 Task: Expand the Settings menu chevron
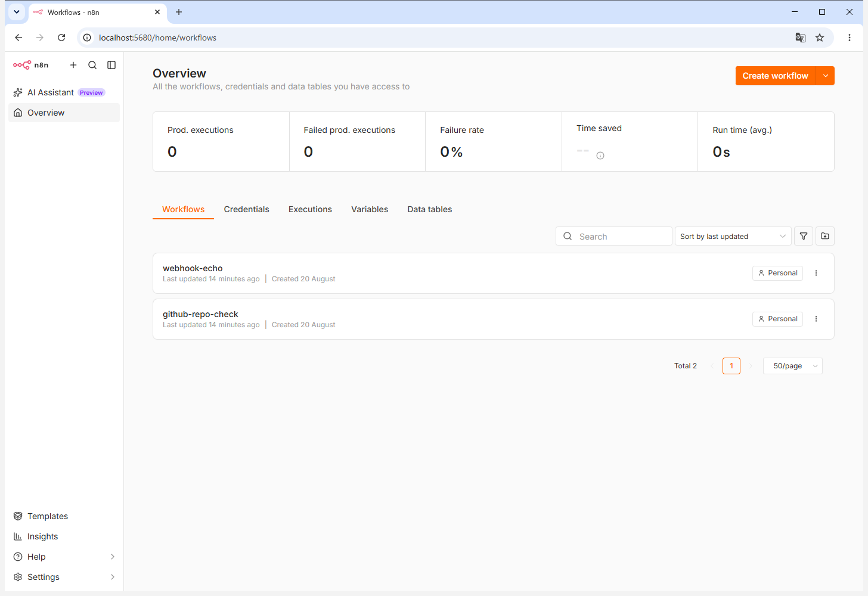pyautogui.click(x=113, y=577)
